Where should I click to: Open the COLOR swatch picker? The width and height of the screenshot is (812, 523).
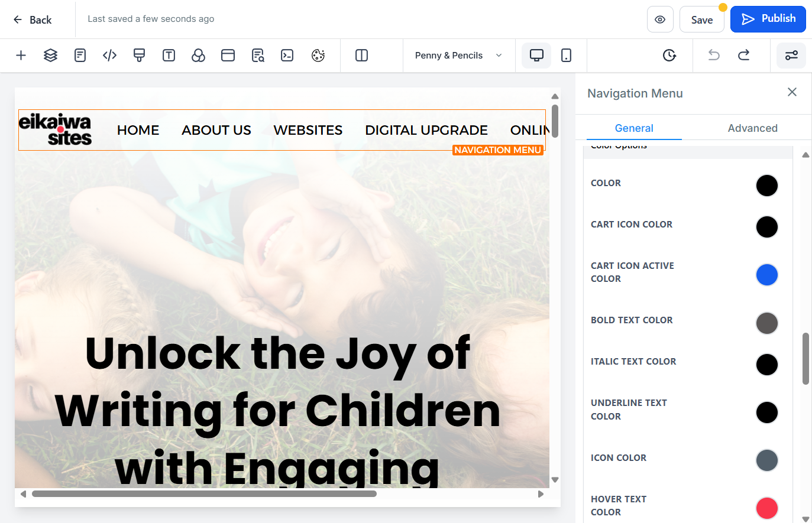[x=767, y=186]
